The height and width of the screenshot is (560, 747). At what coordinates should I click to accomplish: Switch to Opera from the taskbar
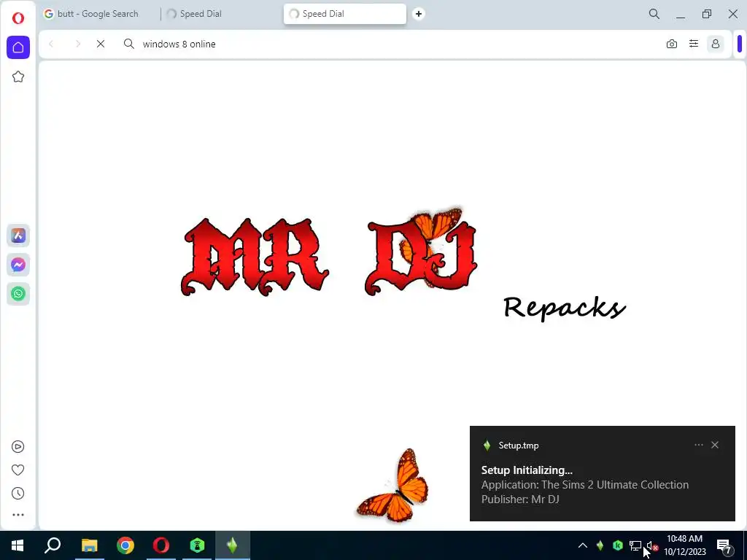pyautogui.click(x=161, y=545)
